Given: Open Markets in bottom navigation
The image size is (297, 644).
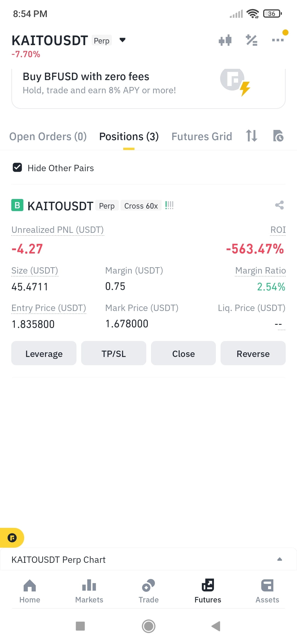Looking at the screenshot, I should point(89,591).
